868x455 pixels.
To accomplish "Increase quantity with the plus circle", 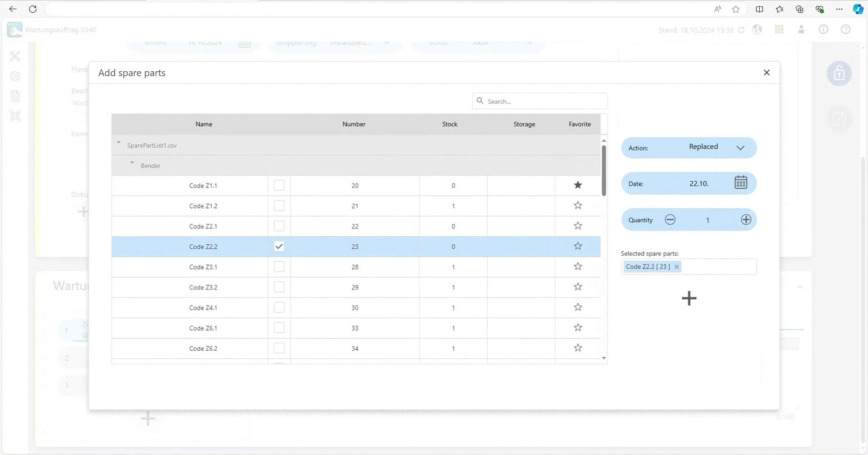I will [746, 220].
